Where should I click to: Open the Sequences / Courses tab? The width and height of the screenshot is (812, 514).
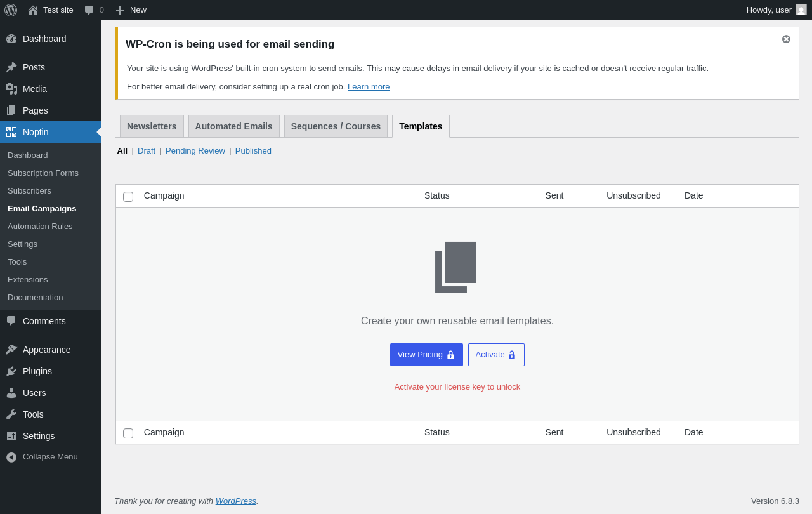coord(336,126)
